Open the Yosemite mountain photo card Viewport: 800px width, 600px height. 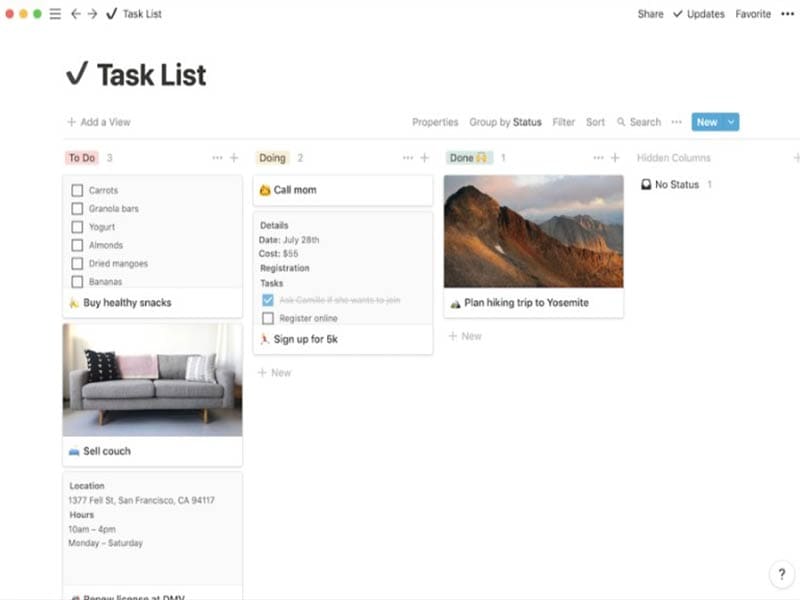(x=533, y=232)
